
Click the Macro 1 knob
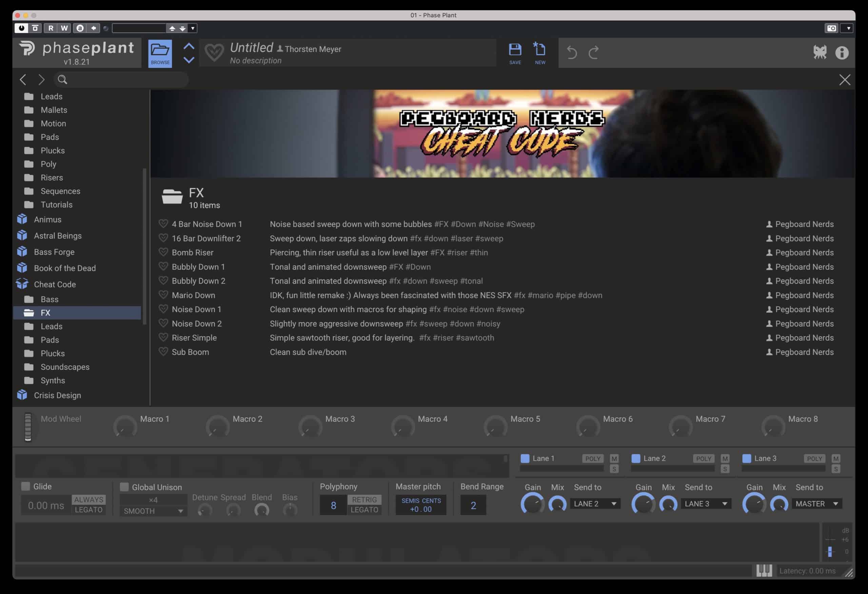[125, 427]
